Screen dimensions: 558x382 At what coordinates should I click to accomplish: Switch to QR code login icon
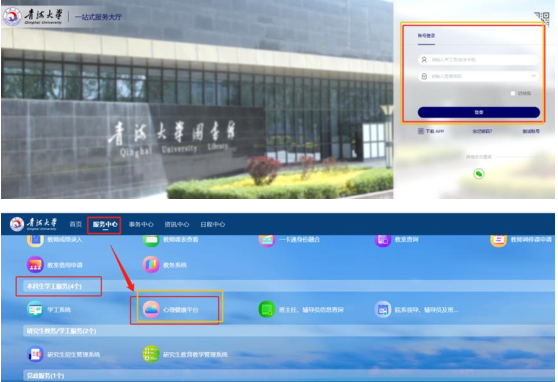tap(542, 18)
